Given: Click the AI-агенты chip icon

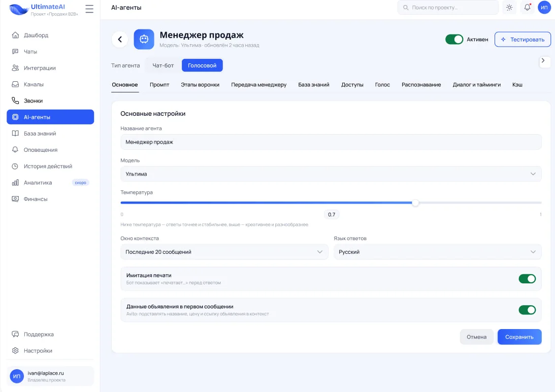Looking at the screenshot, I should (x=15, y=117).
